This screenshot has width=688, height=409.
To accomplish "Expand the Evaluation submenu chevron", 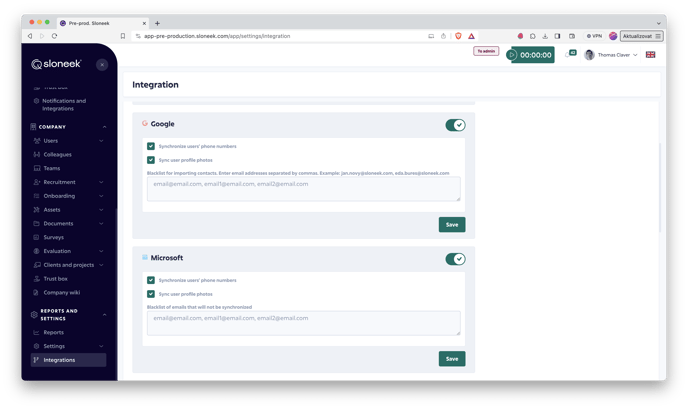I will point(101,251).
